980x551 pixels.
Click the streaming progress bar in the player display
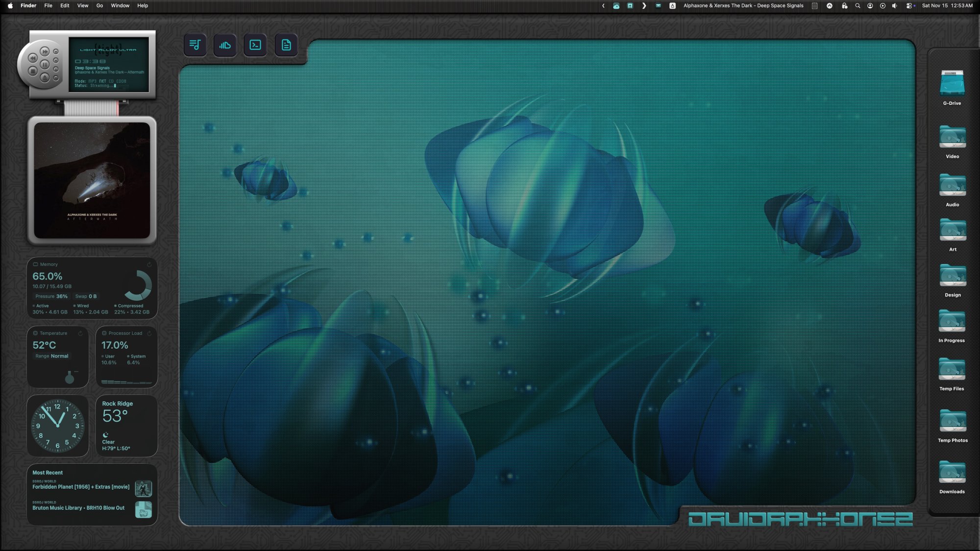[x=116, y=86]
